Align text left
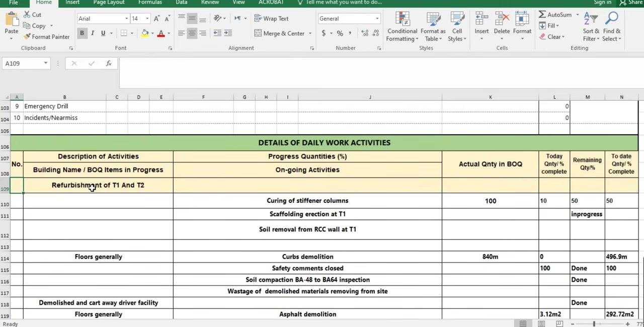The width and height of the screenshot is (644, 327). point(181,33)
